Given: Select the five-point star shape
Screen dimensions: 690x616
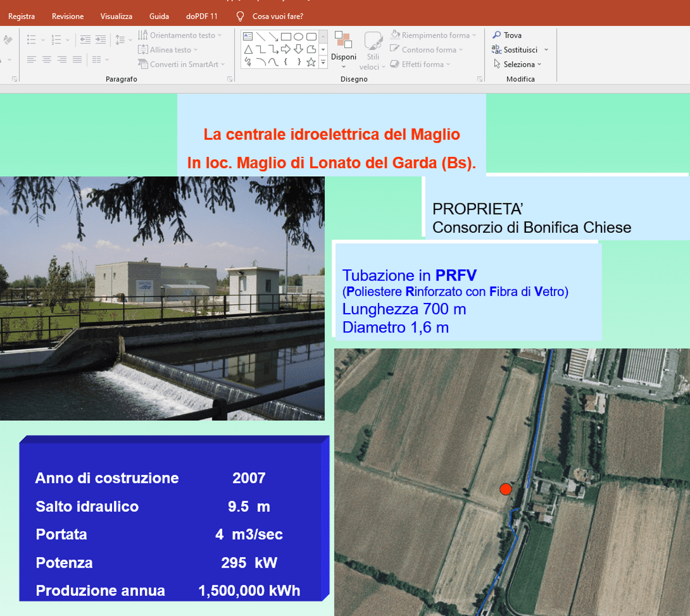Looking at the screenshot, I should tap(311, 62).
